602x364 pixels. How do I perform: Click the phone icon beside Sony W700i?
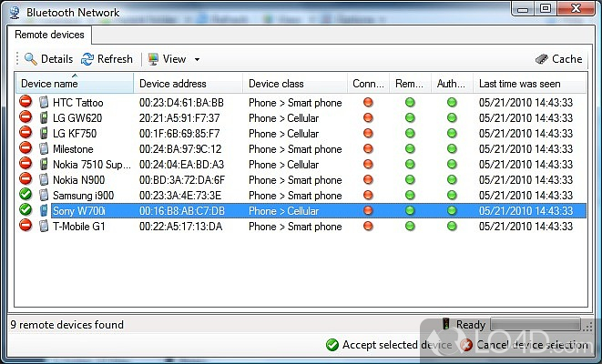coord(44,210)
